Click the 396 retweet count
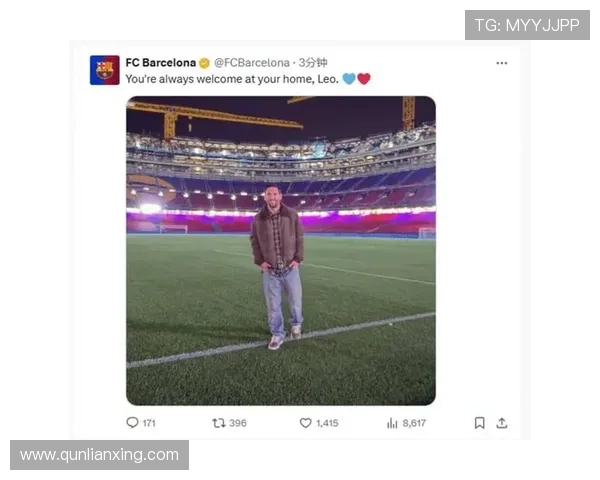This screenshot has width=600, height=480. pos(238,423)
